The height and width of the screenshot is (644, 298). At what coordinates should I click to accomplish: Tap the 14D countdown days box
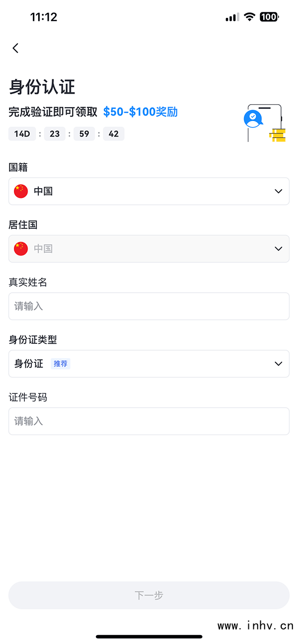(22, 134)
